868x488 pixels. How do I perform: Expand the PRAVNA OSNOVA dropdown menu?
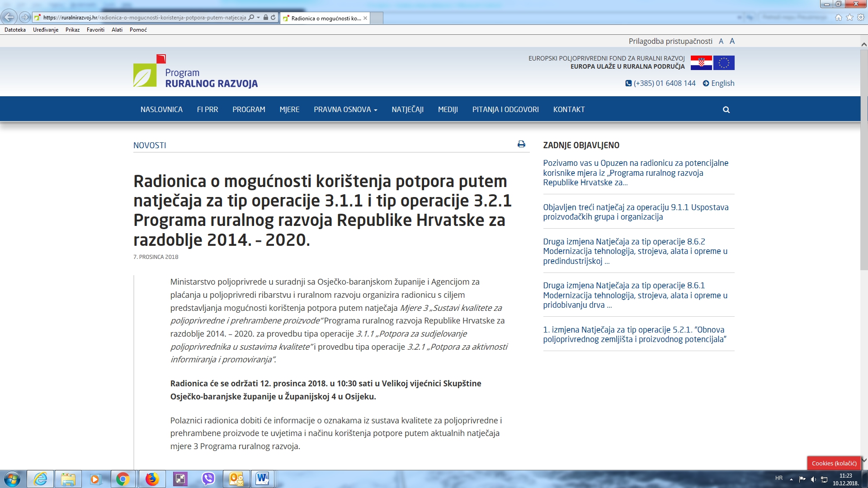pyautogui.click(x=345, y=109)
